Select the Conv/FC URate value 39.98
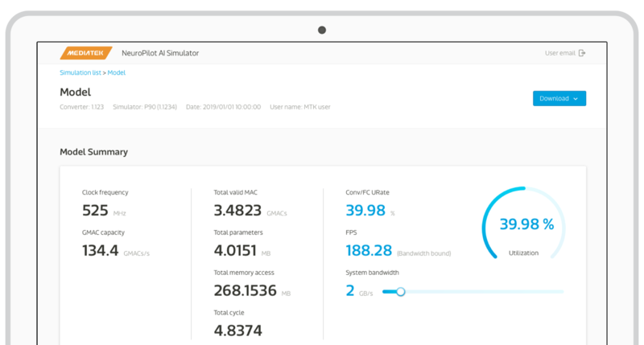This screenshot has height=345, width=644. click(x=365, y=211)
